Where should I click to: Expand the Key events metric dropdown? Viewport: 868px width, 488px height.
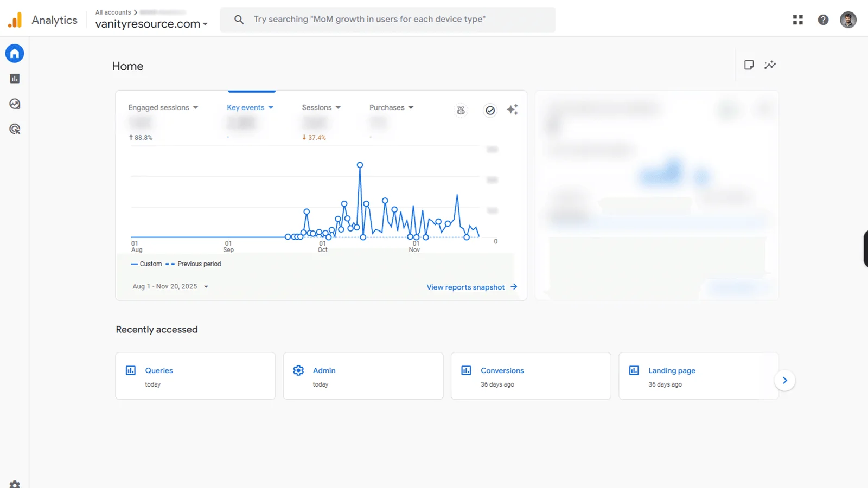pyautogui.click(x=250, y=107)
